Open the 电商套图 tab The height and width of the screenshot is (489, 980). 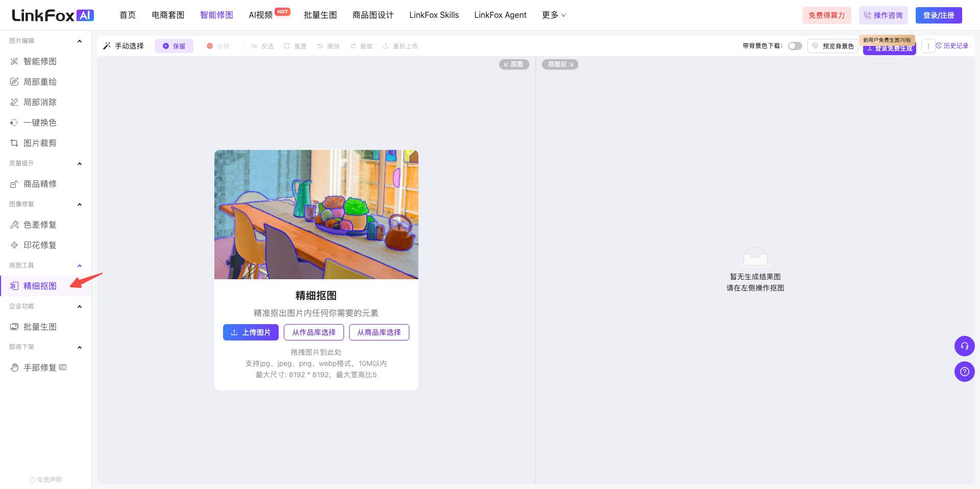pos(168,15)
